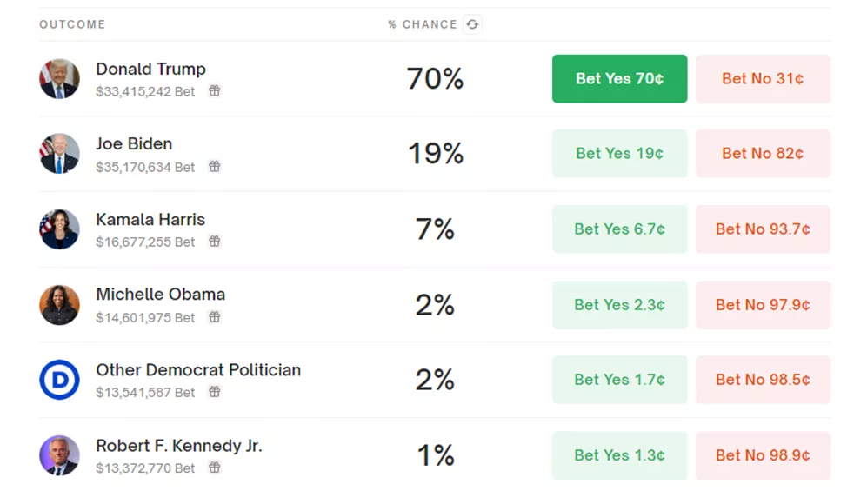Open Donald Trump's profile photo
Screen dimensions: 847x504
pos(59,79)
